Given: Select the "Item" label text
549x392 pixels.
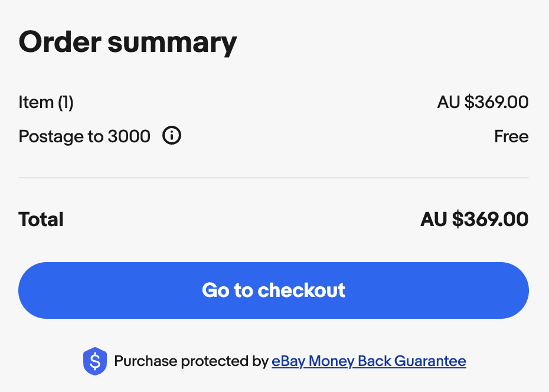Looking at the screenshot, I should (36, 102).
